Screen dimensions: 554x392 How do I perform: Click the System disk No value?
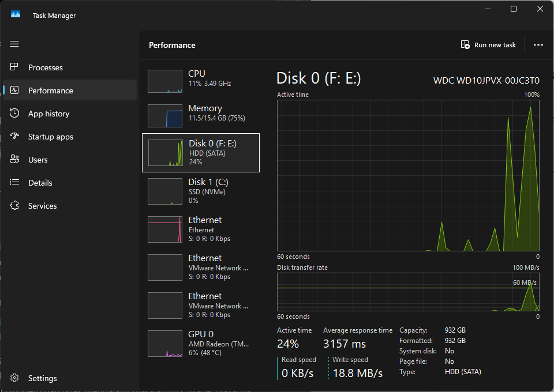point(450,351)
